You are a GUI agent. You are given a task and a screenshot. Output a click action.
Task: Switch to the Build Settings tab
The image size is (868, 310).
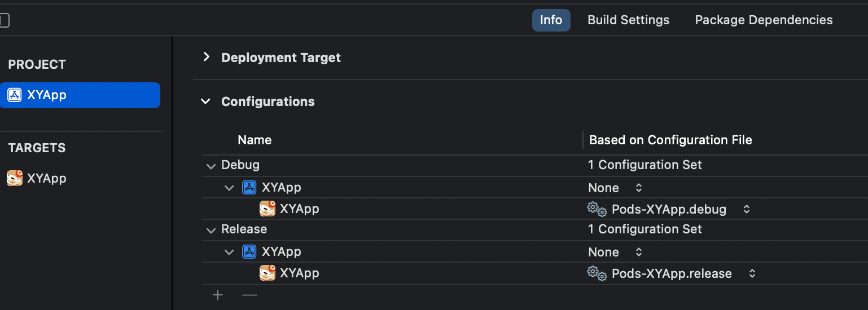point(628,20)
